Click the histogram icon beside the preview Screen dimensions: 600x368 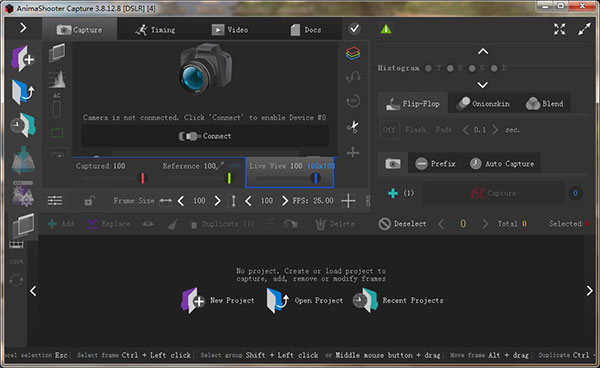click(x=57, y=79)
